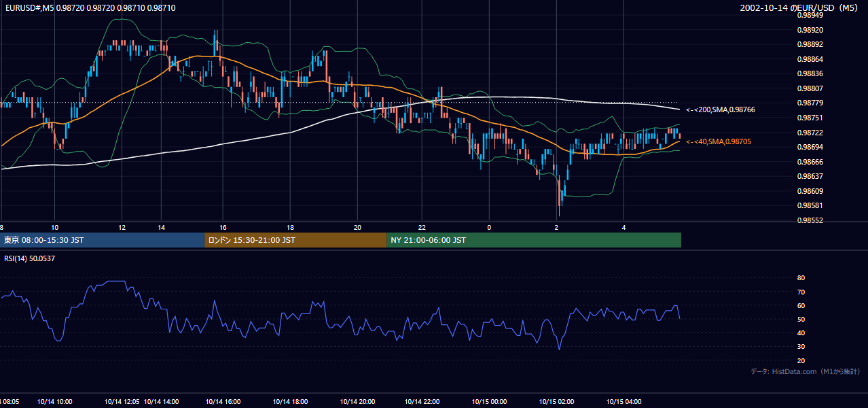Click hour marker 2 above the session bars

coord(556,227)
